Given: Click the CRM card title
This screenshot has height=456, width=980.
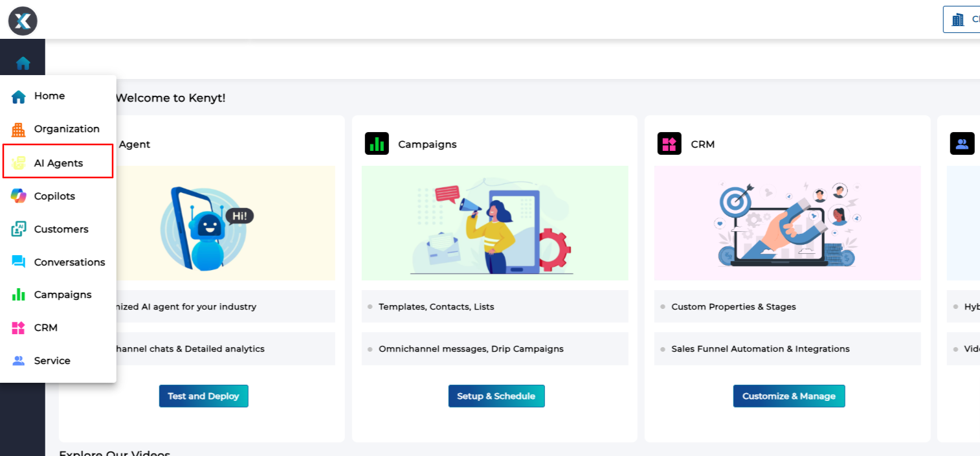Looking at the screenshot, I should click(x=703, y=144).
